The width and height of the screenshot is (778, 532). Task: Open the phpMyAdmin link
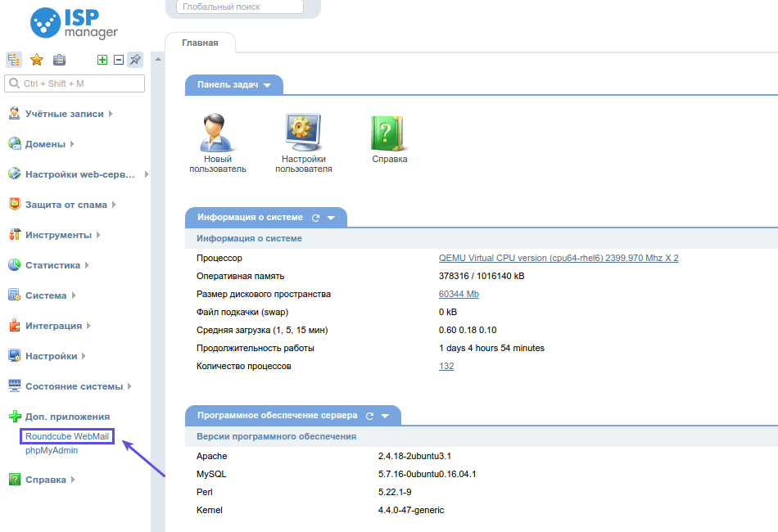[52, 450]
